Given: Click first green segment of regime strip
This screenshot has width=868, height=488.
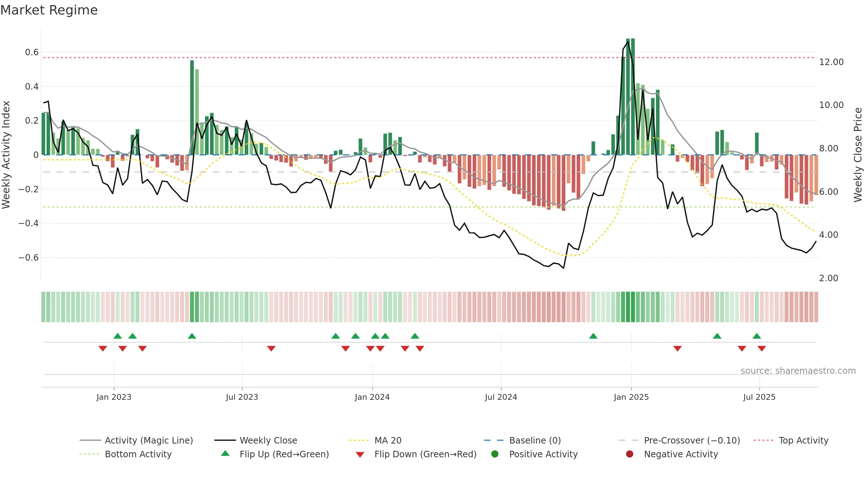Looking at the screenshot, I should click(x=43, y=307).
